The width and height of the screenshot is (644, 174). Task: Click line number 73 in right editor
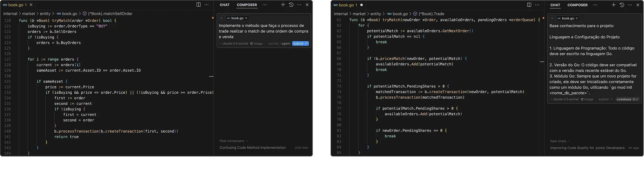pos(339,86)
